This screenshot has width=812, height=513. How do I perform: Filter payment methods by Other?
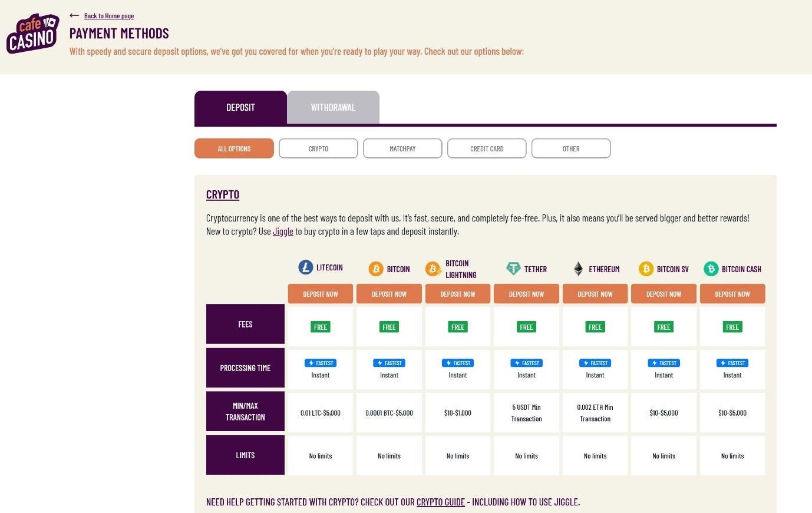click(x=571, y=148)
